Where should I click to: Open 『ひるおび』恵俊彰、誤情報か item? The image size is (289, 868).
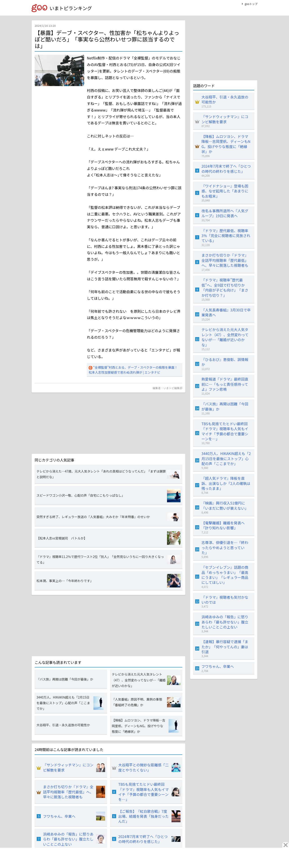tap(225, 362)
